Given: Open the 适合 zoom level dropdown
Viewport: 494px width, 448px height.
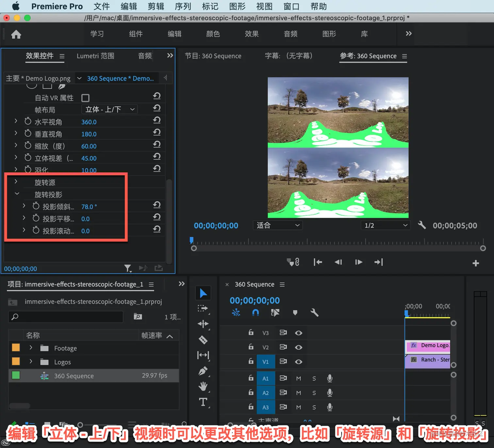Looking at the screenshot, I should click(x=278, y=225).
